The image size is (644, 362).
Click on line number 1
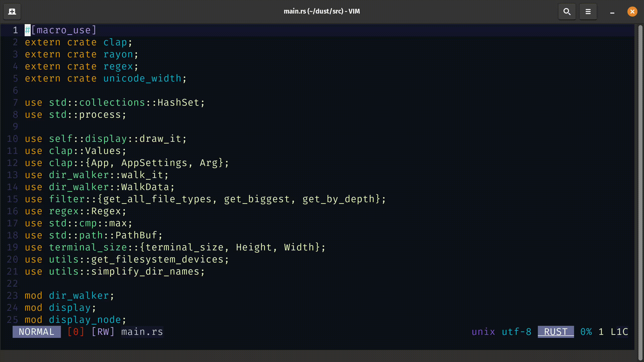[x=16, y=30]
